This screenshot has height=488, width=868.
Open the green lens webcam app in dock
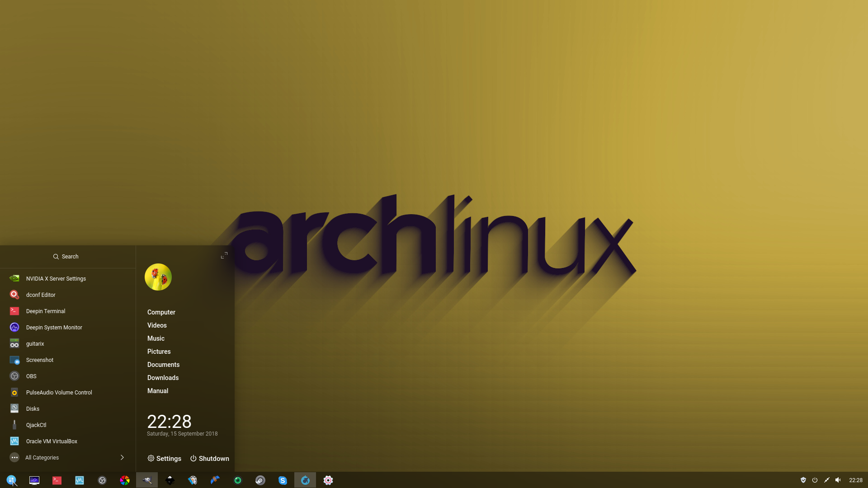click(238, 480)
